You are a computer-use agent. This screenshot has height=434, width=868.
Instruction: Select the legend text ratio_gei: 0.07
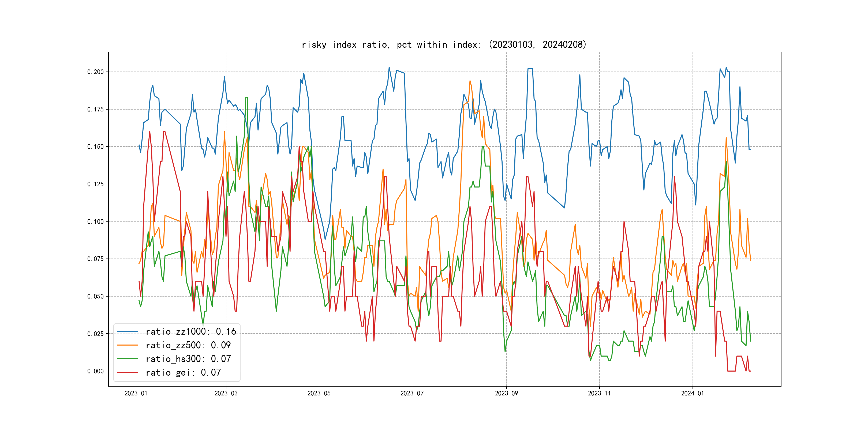pos(183,372)
